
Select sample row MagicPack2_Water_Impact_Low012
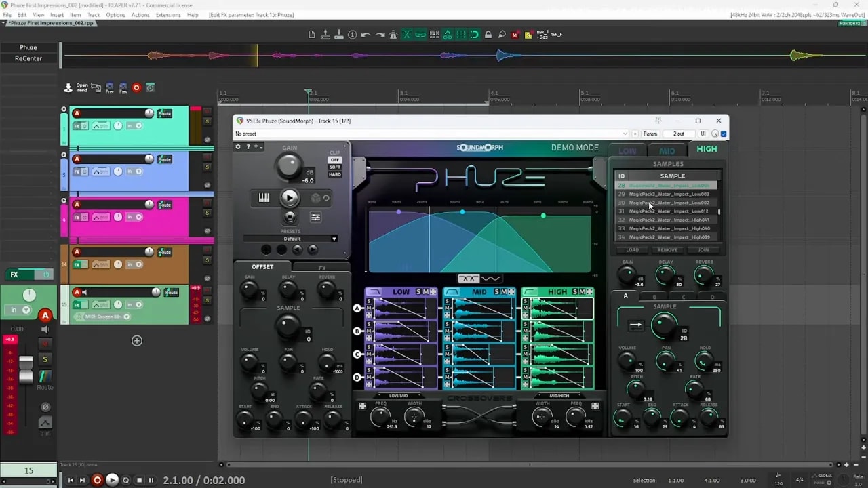(666, 211)
